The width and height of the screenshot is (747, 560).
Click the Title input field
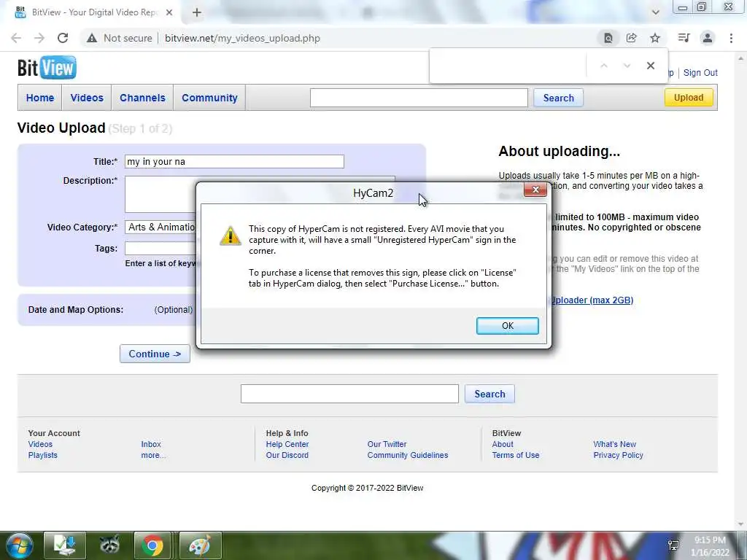tap(234, 161)
